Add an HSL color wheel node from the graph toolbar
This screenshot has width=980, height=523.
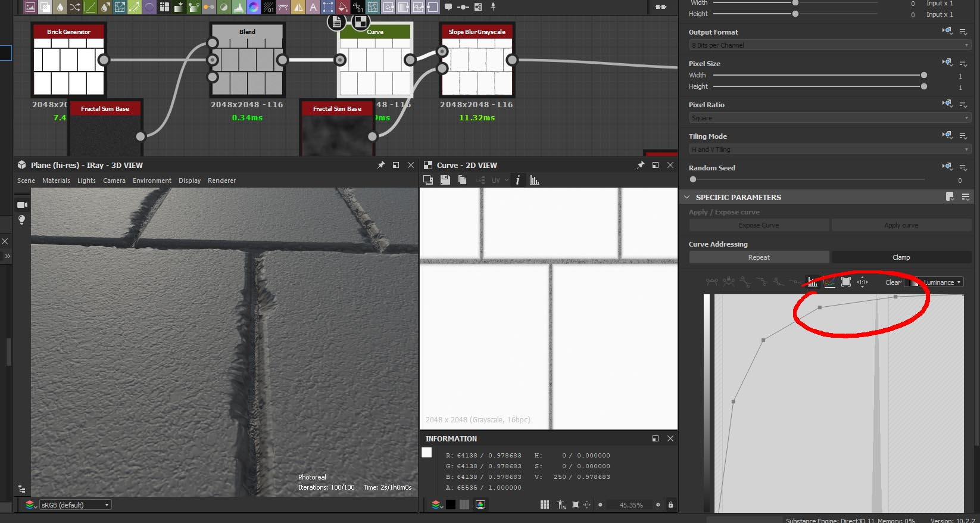click(254, 7)
